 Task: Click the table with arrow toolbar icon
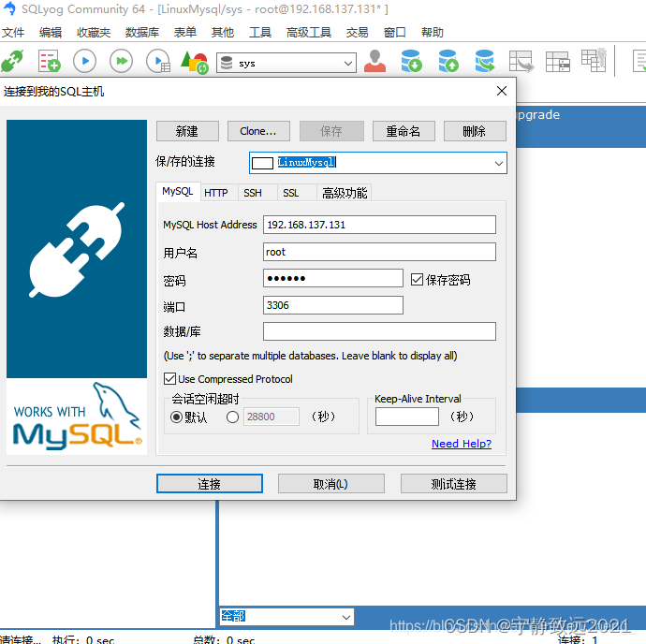pos(521,62)
